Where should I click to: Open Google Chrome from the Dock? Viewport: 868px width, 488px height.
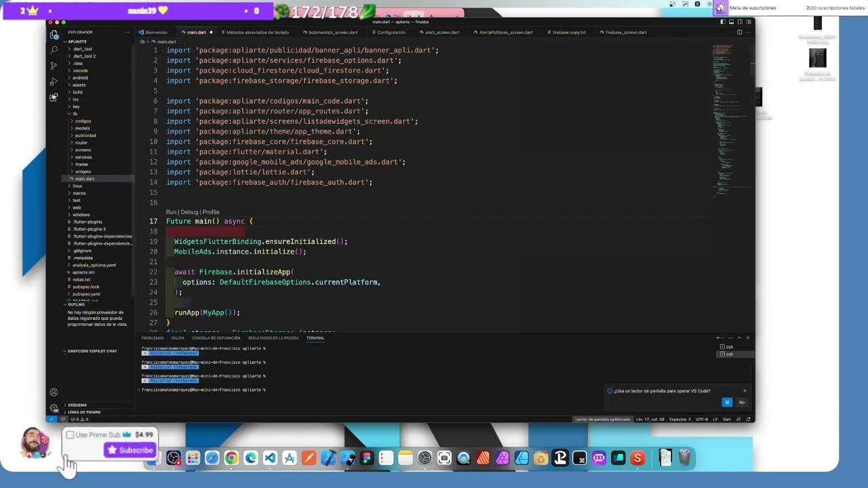click(x=231, y=458)
